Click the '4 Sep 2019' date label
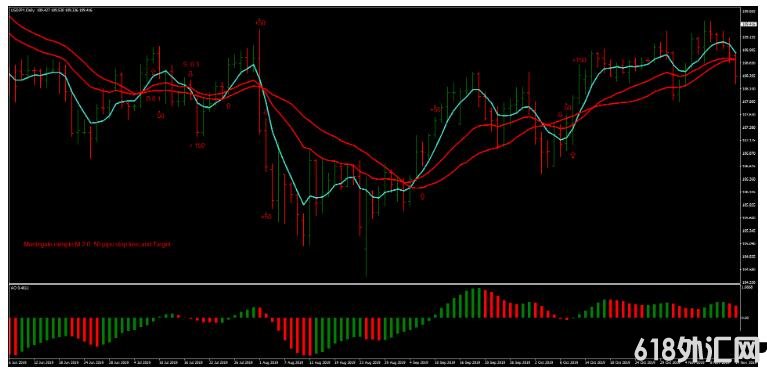767x374 pixels. click(x=419, y=364)
